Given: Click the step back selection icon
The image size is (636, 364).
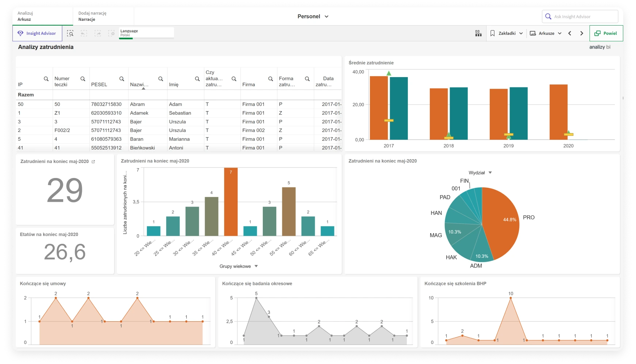Looking at the screenshot, I should tap(84, 33).
